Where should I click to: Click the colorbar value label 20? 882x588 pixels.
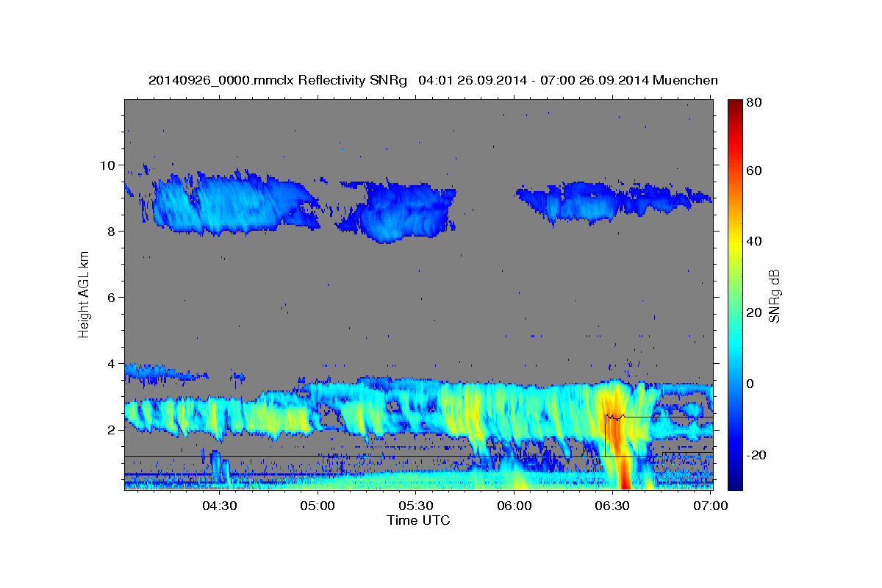pyautogui.click(x=754, y=312)
